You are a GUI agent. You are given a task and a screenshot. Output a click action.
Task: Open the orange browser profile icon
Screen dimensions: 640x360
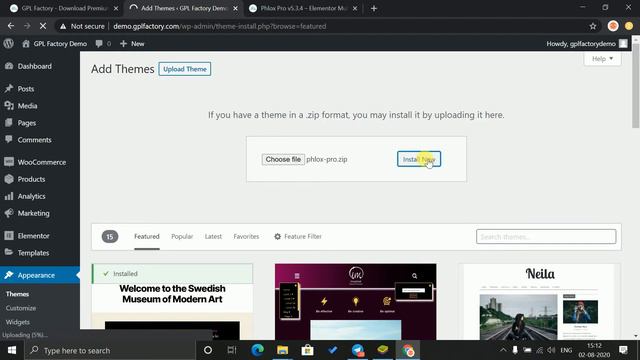point(613,26)
